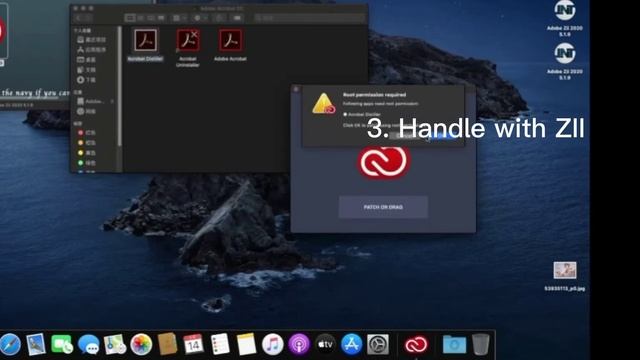Click the PATCH OR DRAG button in Zii
640x360 pixels.
click(x=383, y=207)
